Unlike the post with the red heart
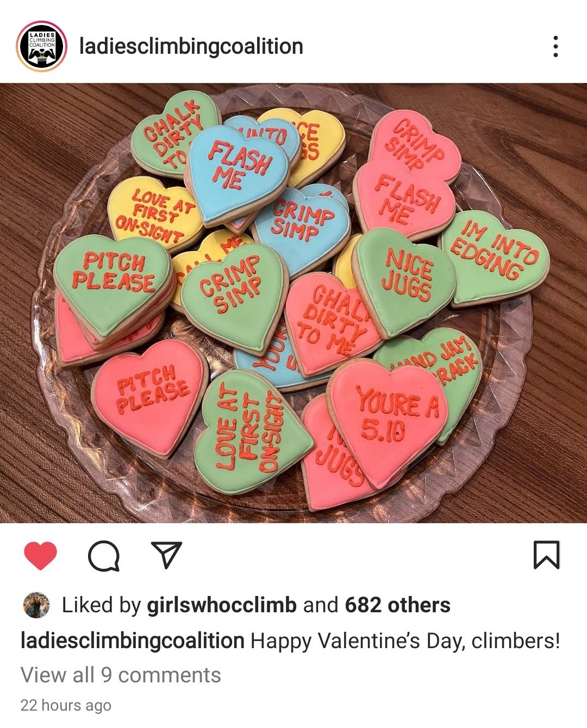 coord(41,556)
